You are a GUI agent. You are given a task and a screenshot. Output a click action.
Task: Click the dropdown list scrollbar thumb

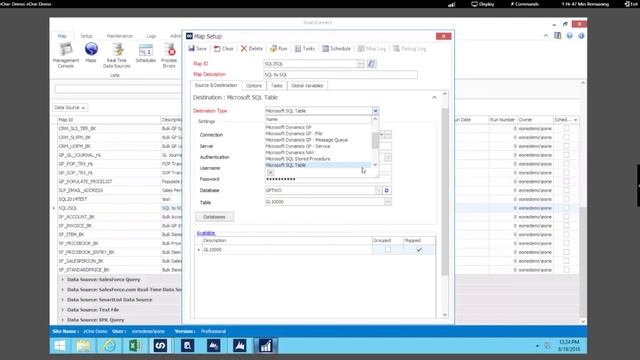(x=375, y=140)
